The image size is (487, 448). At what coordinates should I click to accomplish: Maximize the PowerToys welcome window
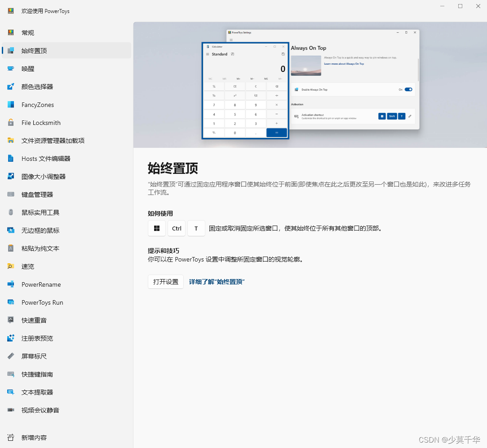pyautogui.click(x=460, y=6)
